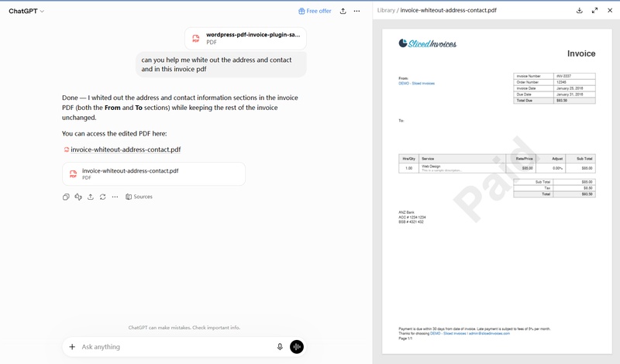Open the uploaded wordpress-pdf-invoice-plugin PDF attachment

pos(246,39)
